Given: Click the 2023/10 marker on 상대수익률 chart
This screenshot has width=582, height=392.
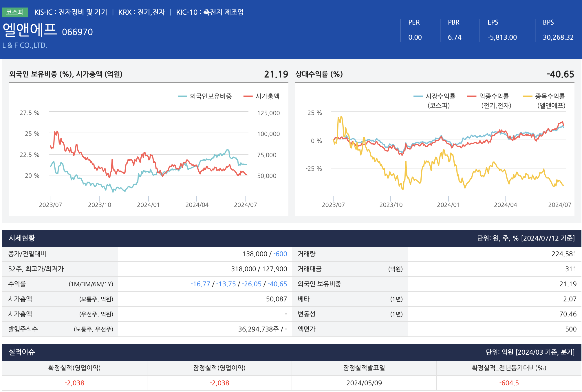Looking at the screenshot, I should (391, 205).
